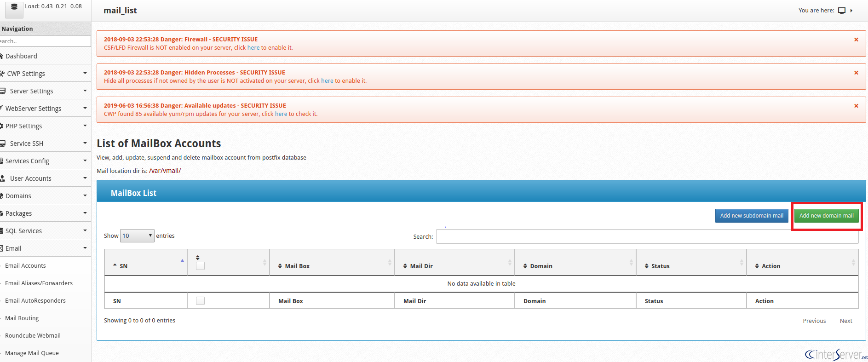Focus the MailBox table Search field
868x362 pixels.
(x=647, y=236)
